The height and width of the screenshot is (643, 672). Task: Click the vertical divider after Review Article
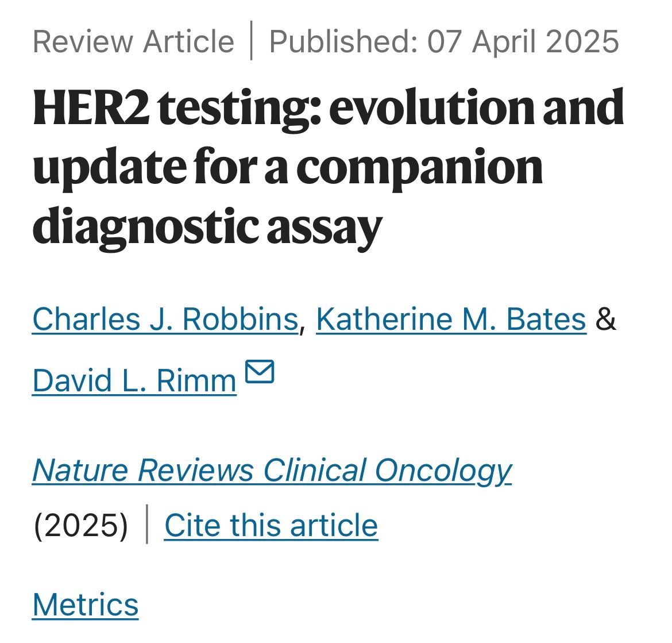(251, 41)
